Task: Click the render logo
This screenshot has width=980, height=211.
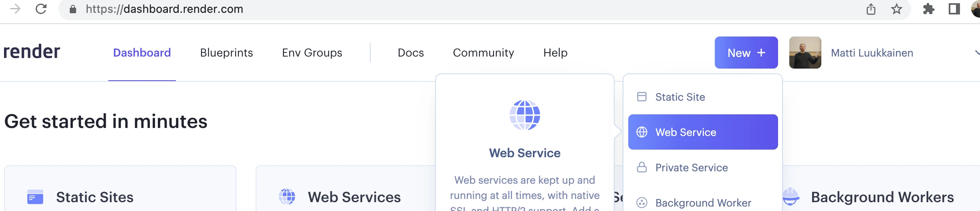Action: [32, 52]
